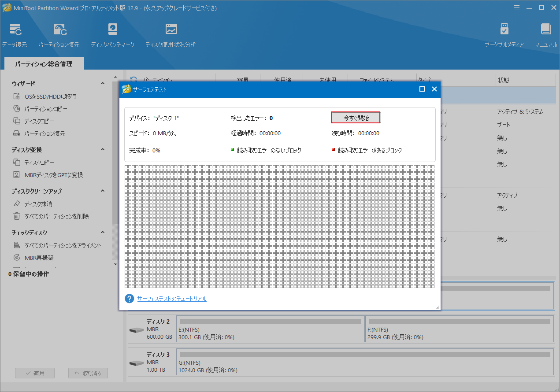Choose すべてのパーティションをアライメント
560x392 pixels.
(x=58, y=245)
